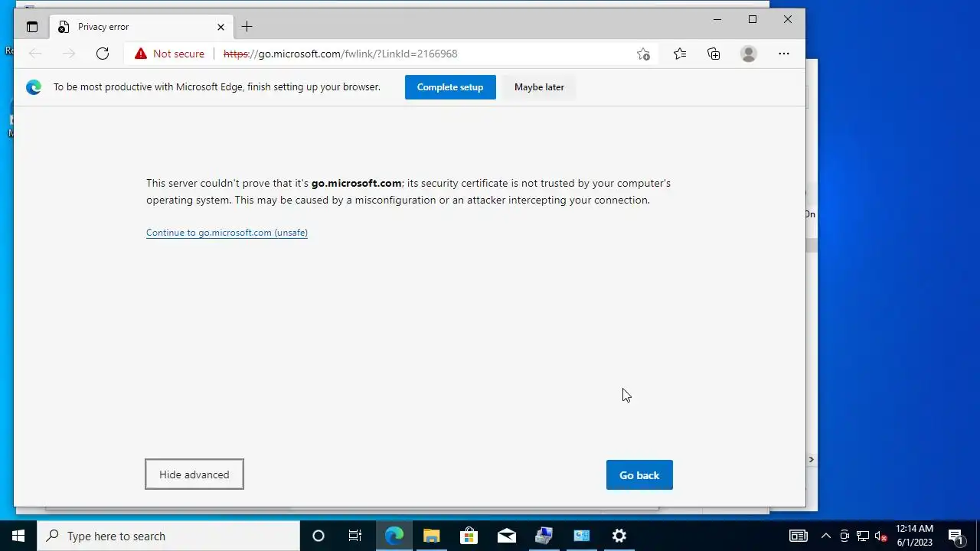Click the muted volume tray icon
Screen dimensions: 980x551
pos(881,536)
